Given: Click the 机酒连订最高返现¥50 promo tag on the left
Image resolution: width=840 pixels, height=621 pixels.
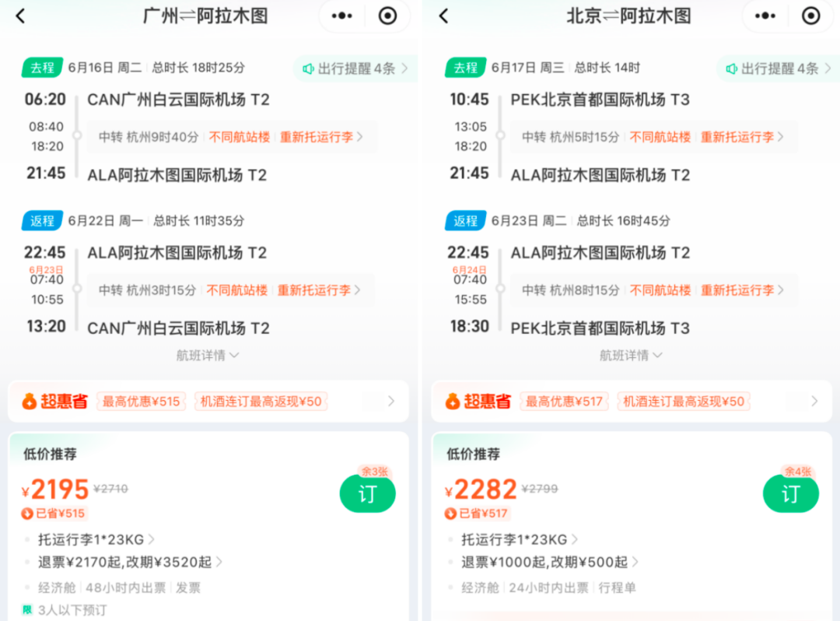Looking at the screenshot, I should [x=261, y=402].
